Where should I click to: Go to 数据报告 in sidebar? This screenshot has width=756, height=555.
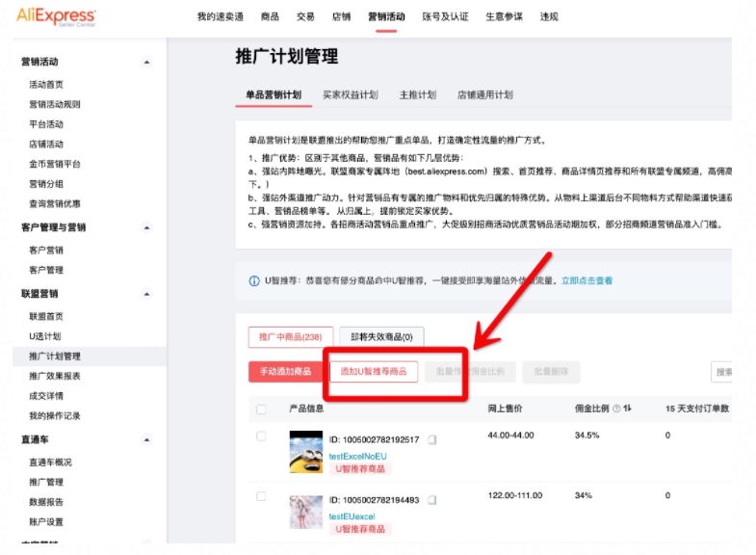[46, 502]
